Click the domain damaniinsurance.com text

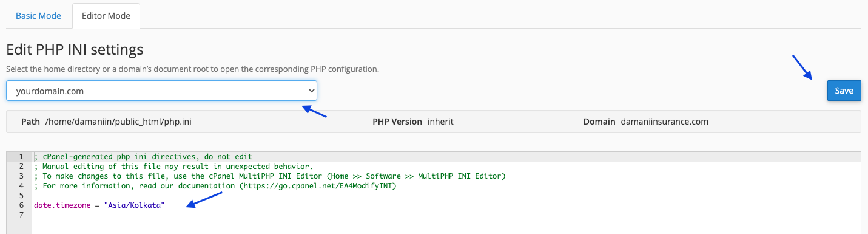pyautogui.click(x=664, y=122)
